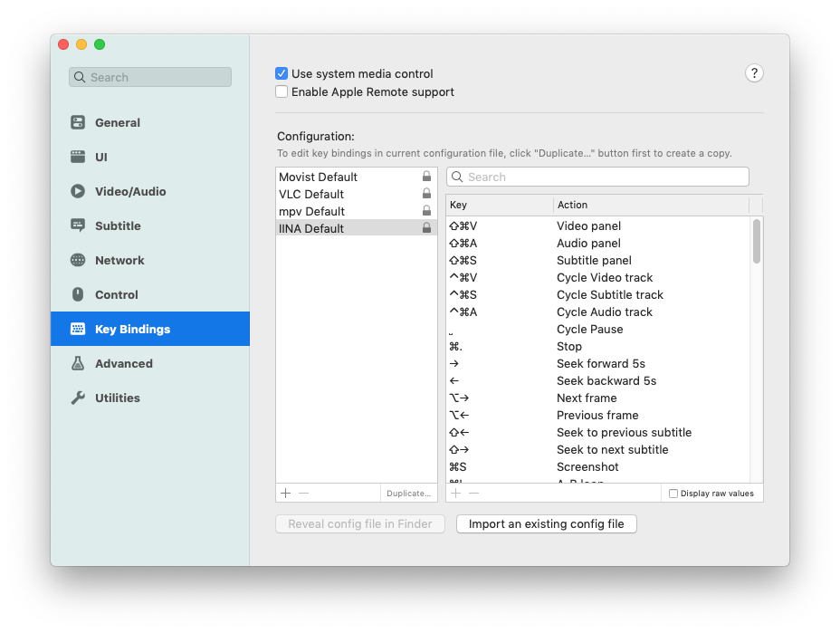Viewport: 840px width, 633px height.
Task: Click lock icon beside VLC Default
Action: [x=426, y=194]
